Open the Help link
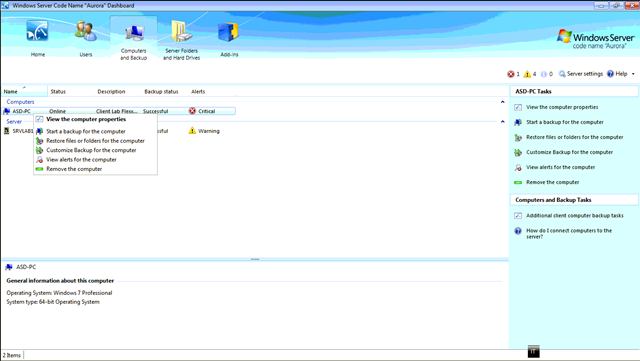Viewport: 640px width, 361px height. tap(617, 74)
